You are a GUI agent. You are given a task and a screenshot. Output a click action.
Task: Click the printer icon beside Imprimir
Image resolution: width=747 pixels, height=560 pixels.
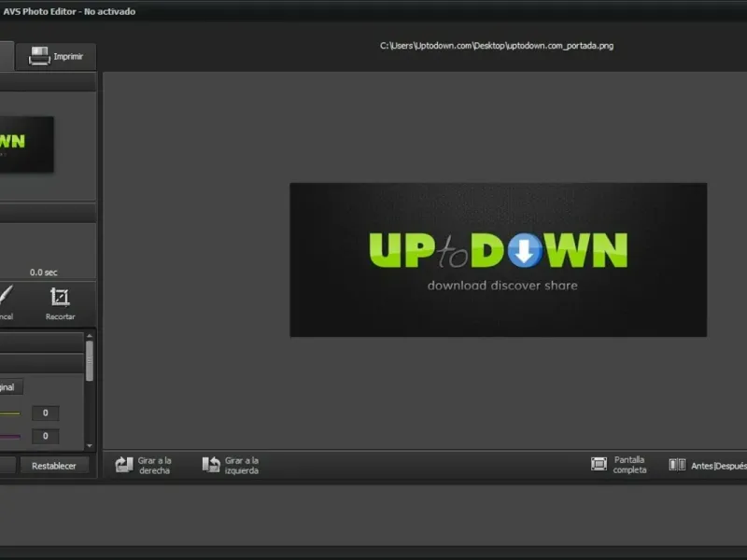39,56
